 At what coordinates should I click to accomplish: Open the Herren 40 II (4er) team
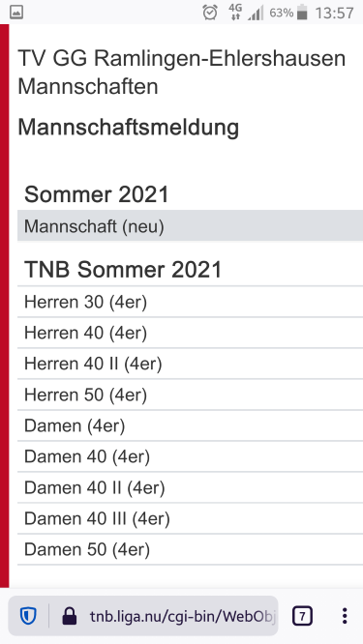tap(190, 364)
